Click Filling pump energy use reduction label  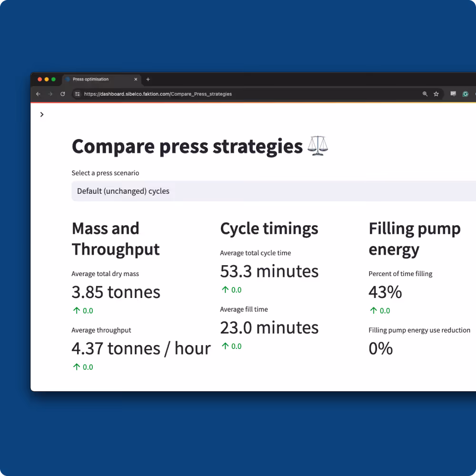[419, 330]
